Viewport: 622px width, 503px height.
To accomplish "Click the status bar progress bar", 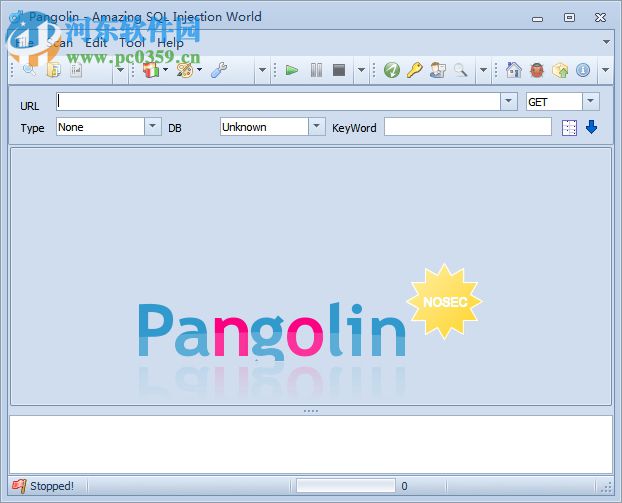I will pyautogui.click(x=346, y=486).
